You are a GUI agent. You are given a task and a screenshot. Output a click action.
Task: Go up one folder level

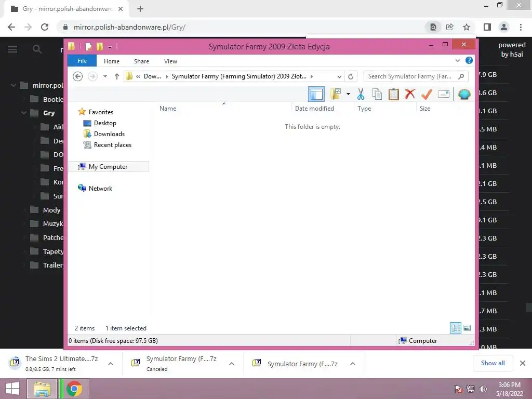[117, 76]
